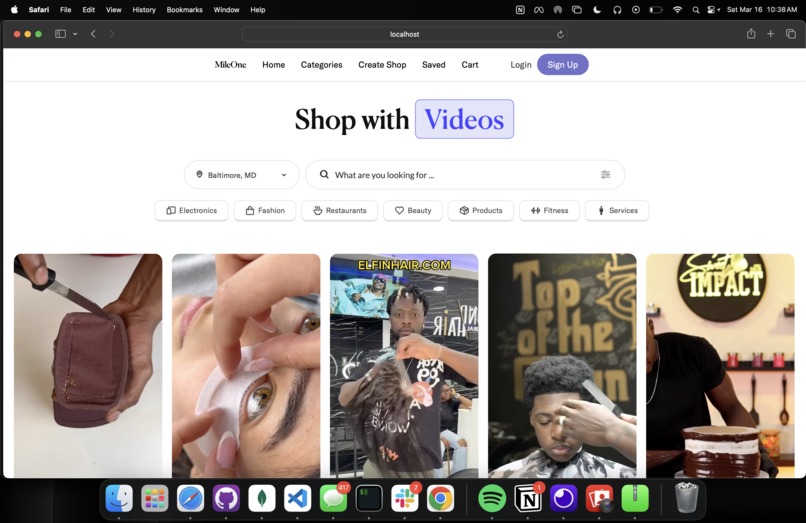Open the Apple menu
806x523 pixels.
click(14, 9)
